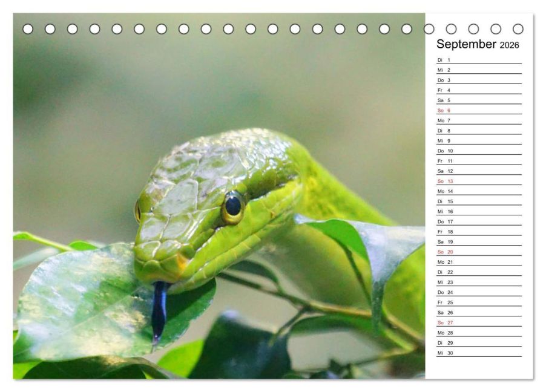This screenshot has width=546, height=392.
Task: Select the Do 24 day row
Action: coord(478,292)
